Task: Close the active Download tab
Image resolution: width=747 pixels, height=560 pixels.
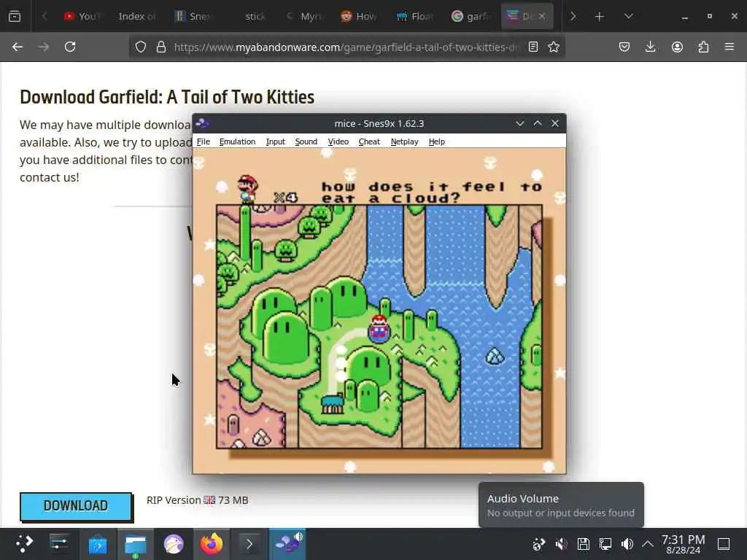Action: pos(542,16)
